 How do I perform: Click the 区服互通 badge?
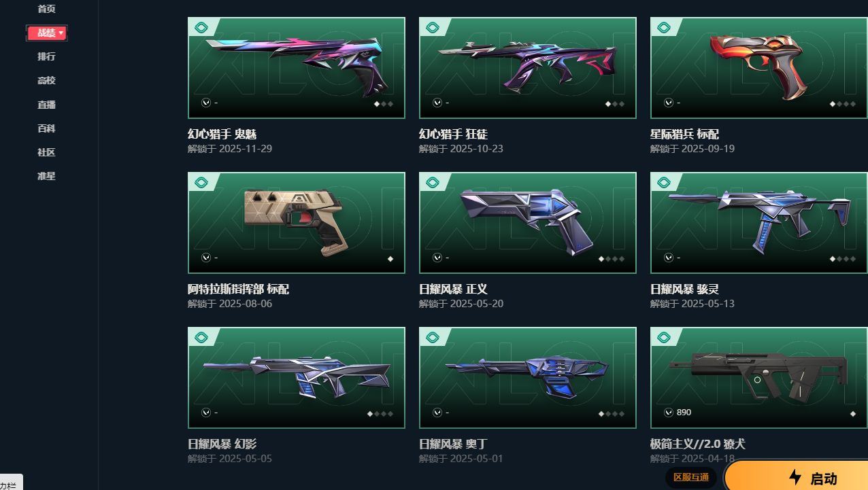click(691, 477)
